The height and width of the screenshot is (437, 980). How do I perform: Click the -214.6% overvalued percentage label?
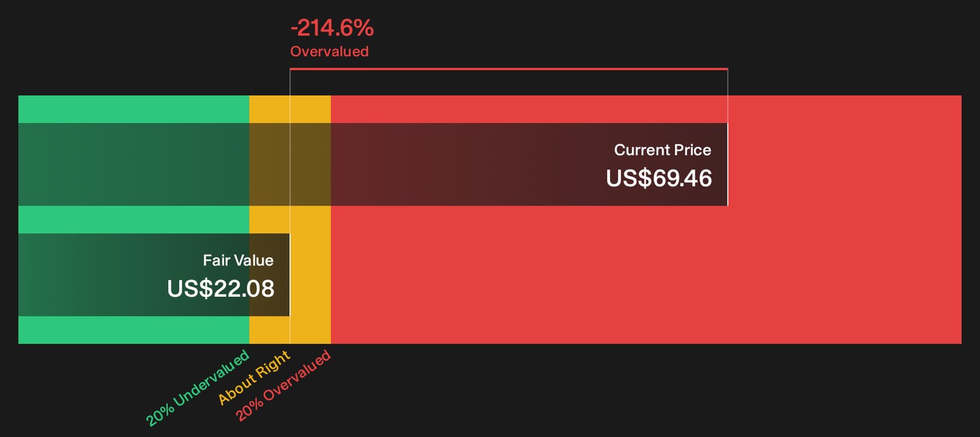pyautogui.click(x=332, y=29)
